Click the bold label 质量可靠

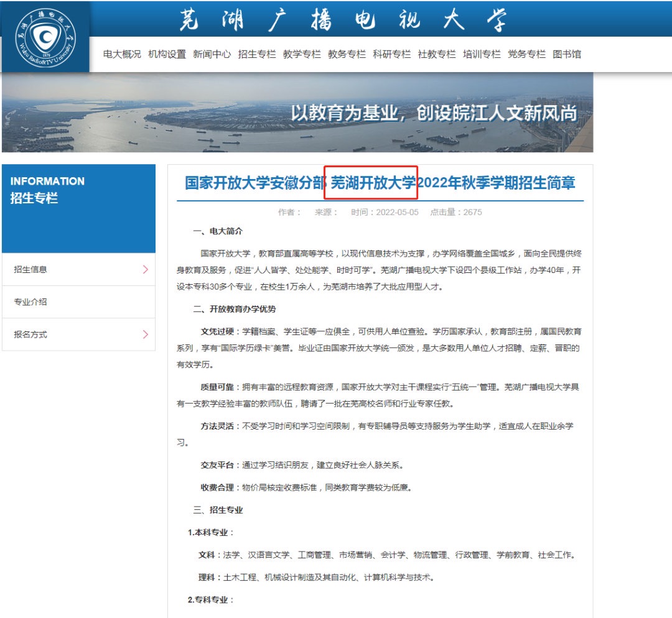217,387
